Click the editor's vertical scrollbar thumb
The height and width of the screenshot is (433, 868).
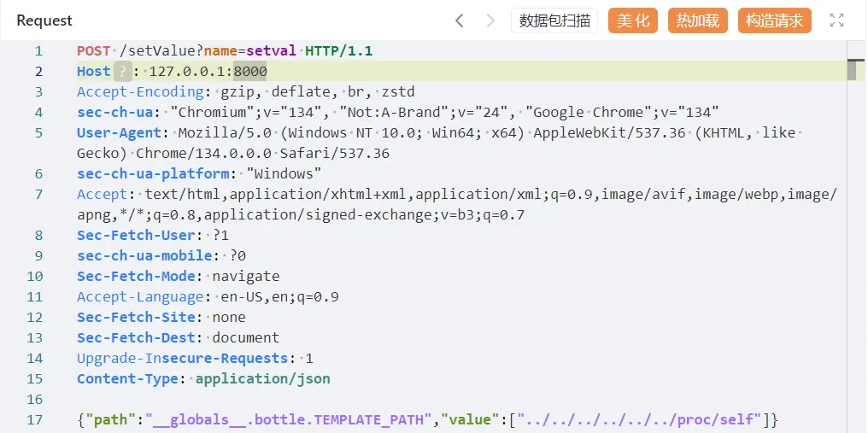tap(851, 70)
